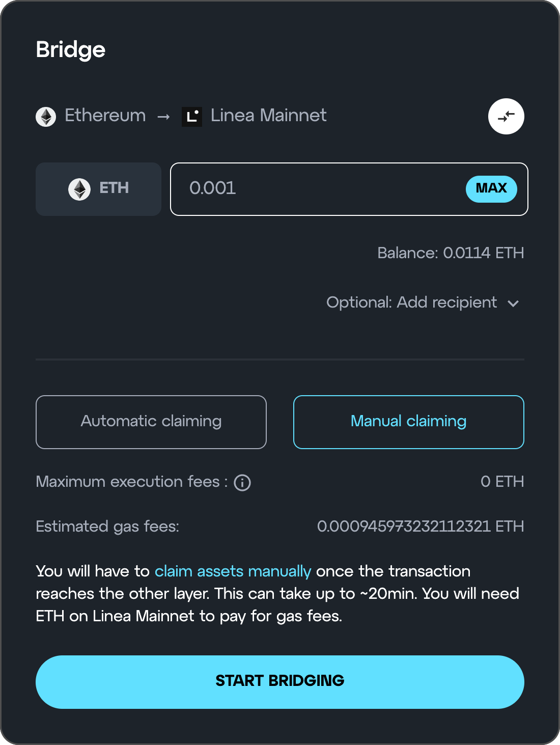Click the Balance: 0.0114 ETH text
The width and height of the screenshot is (560, 745).
pos(451,253)
